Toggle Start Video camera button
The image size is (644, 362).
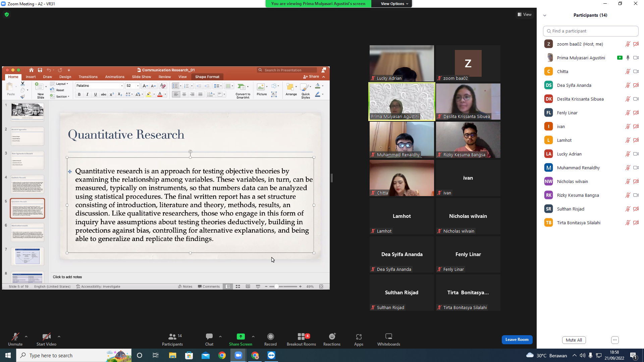pyautogui.click(x=46, y=339)
